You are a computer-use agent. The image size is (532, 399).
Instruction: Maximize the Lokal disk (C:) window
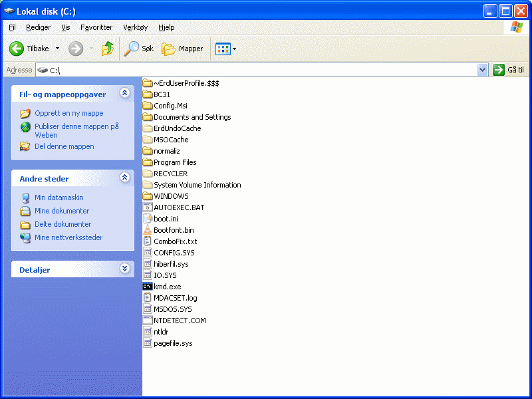tap(505, 11)
